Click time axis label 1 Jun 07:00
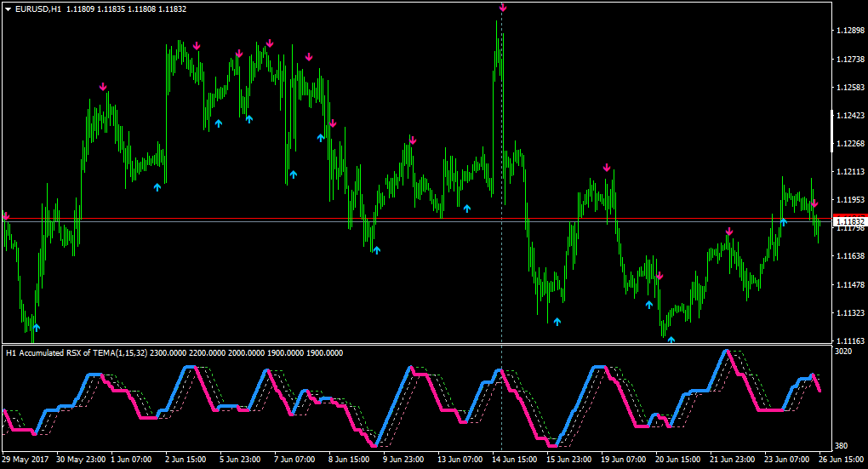 point(131,460)
